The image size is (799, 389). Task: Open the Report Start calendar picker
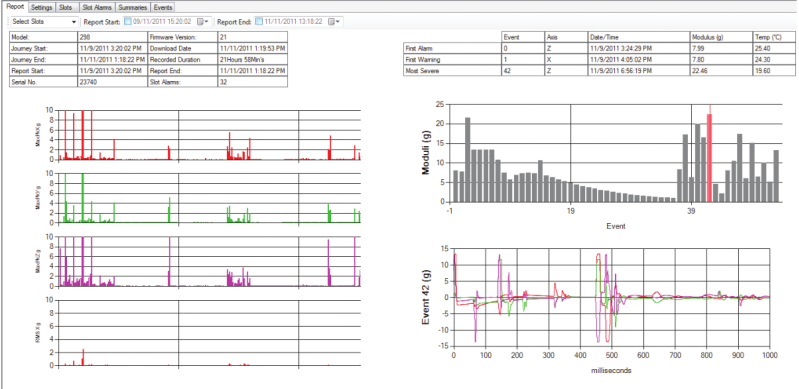click(203, 22)
